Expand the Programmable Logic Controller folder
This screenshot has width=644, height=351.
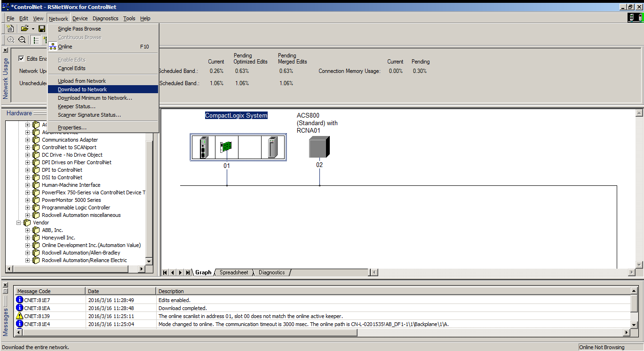coord(28,207)
